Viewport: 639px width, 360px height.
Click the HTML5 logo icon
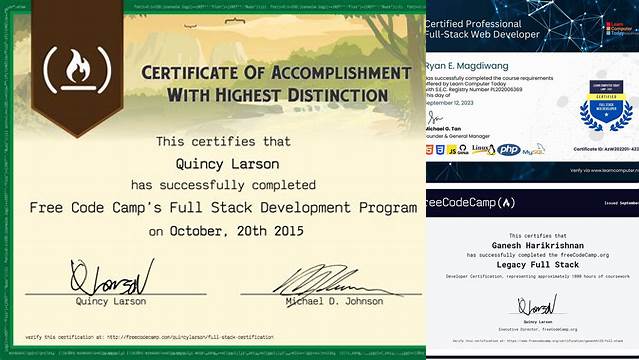430,150
